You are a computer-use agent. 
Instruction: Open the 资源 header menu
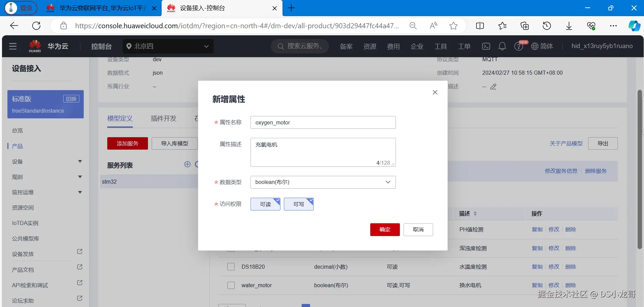pyautogui.click(x=370, y=46)
